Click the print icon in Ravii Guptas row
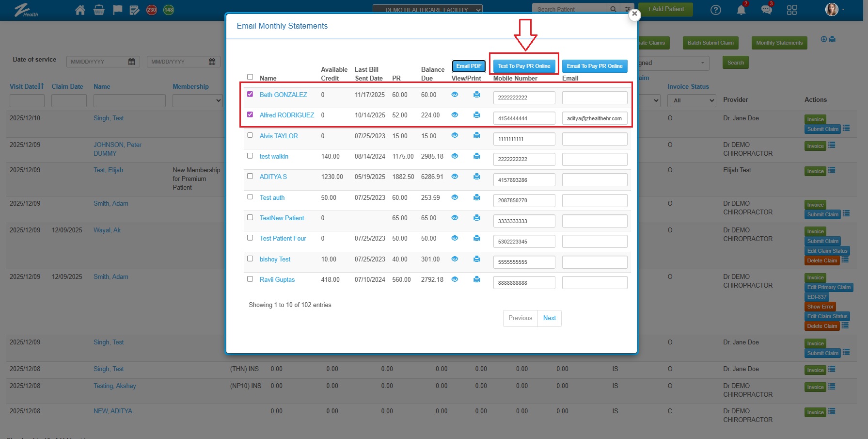The width and height of the screenshot is (868, 439). pyautogui.click(x=477, y=279)
